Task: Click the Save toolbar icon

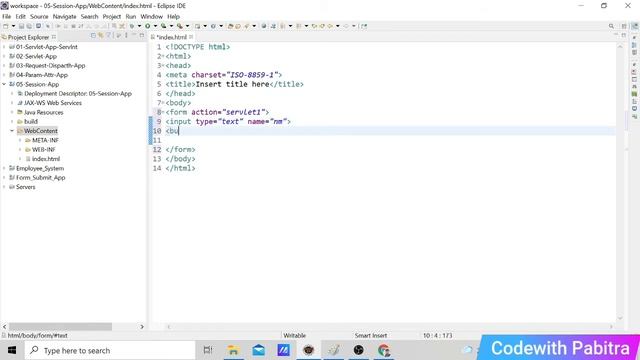Action: pos(22,26)
